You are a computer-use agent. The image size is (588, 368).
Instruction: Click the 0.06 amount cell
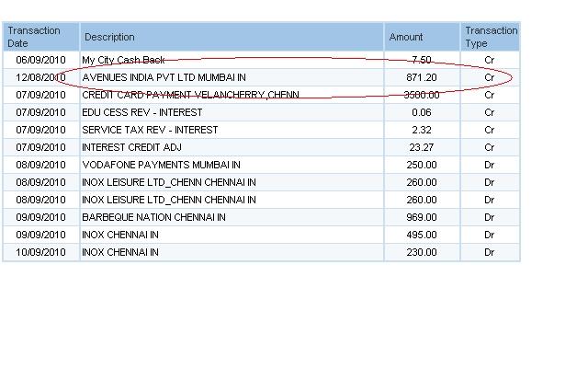pyautogui.click(x=422, y=112)
